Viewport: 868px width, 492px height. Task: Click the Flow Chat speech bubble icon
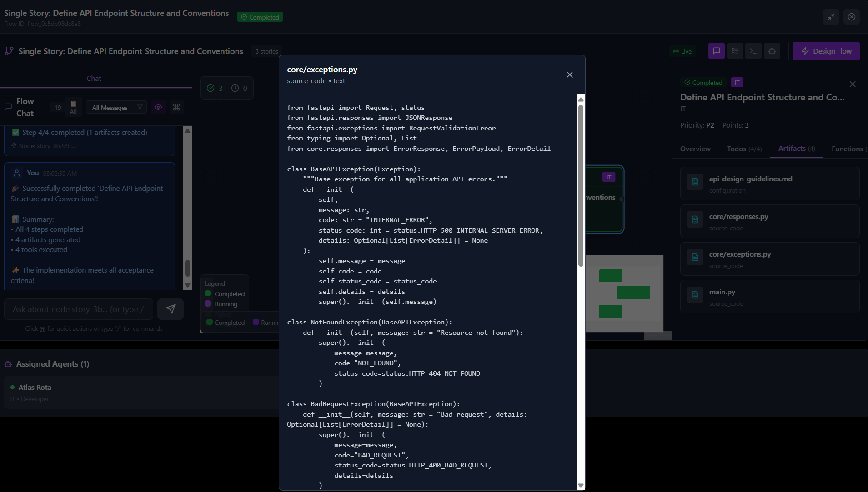point(8,107)
